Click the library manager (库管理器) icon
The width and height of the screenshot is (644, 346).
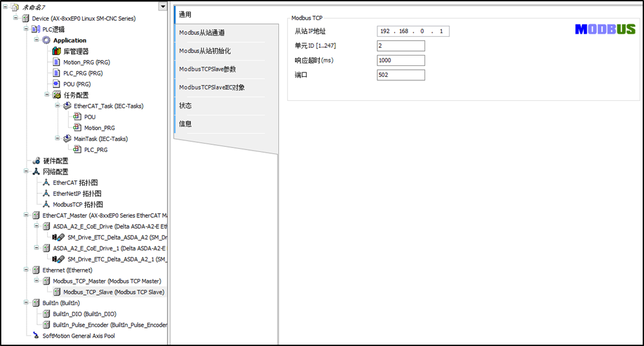(x=56, y=51)
